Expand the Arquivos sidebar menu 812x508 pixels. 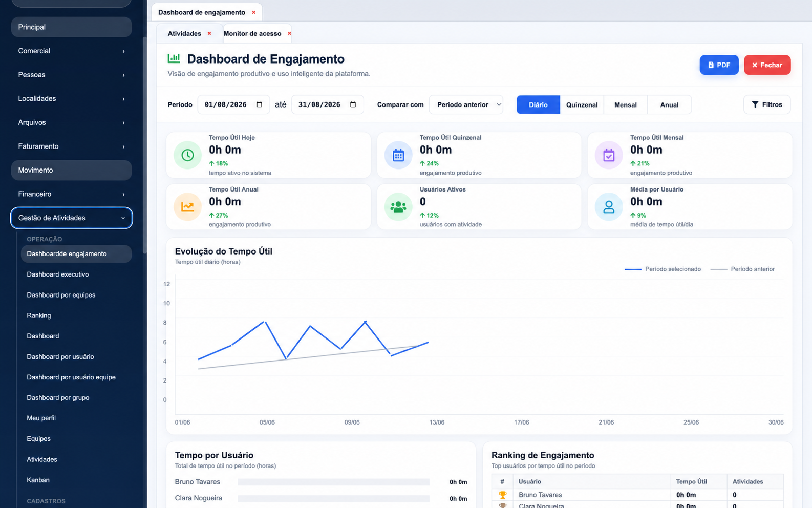tap(71, 122)
